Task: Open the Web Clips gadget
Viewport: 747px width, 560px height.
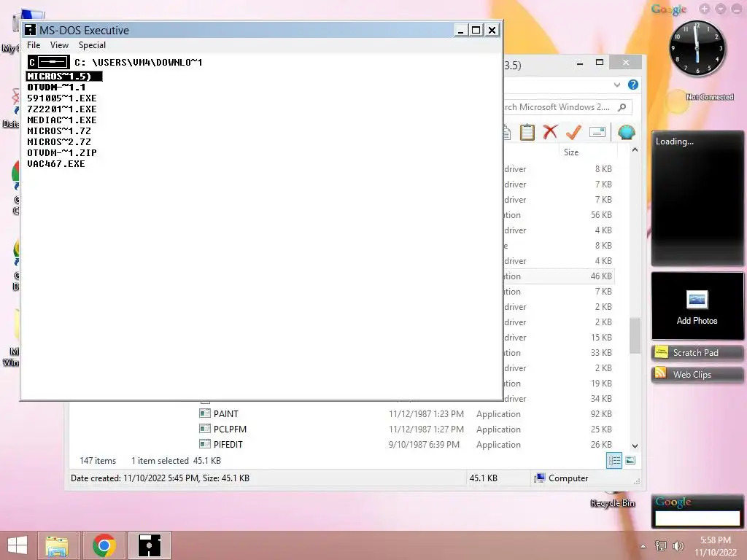Action: pyautogui.click(x=697, y=374)
